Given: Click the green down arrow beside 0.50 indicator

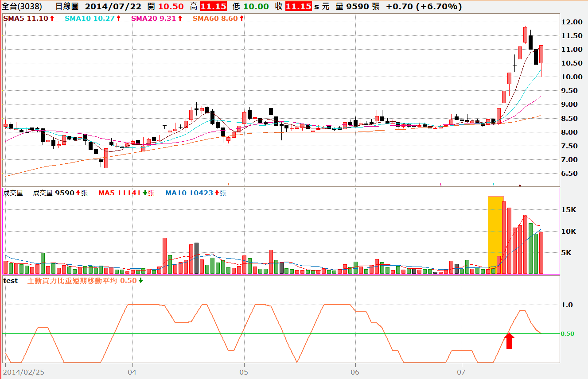Looking at the screenshot, I should coord(140,281).
